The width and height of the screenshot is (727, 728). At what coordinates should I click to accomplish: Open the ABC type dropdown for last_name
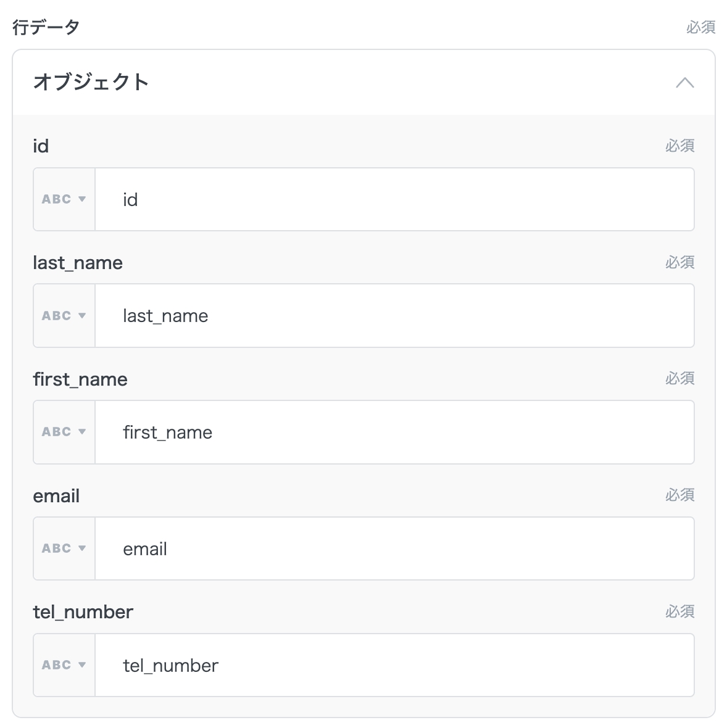(64, 316)
